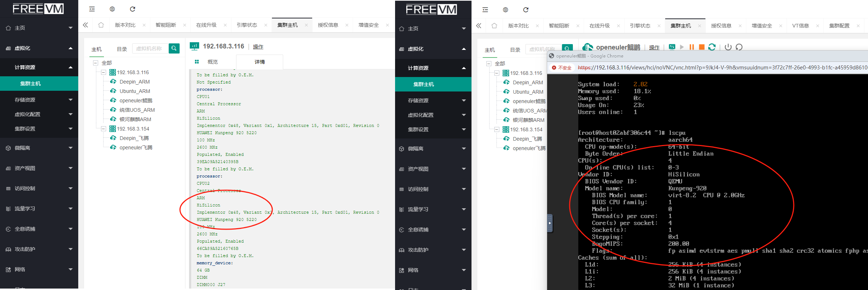Expand the 存储资源 menu in left sidebar
868x290 pixels.
click(x=39, y=100)
